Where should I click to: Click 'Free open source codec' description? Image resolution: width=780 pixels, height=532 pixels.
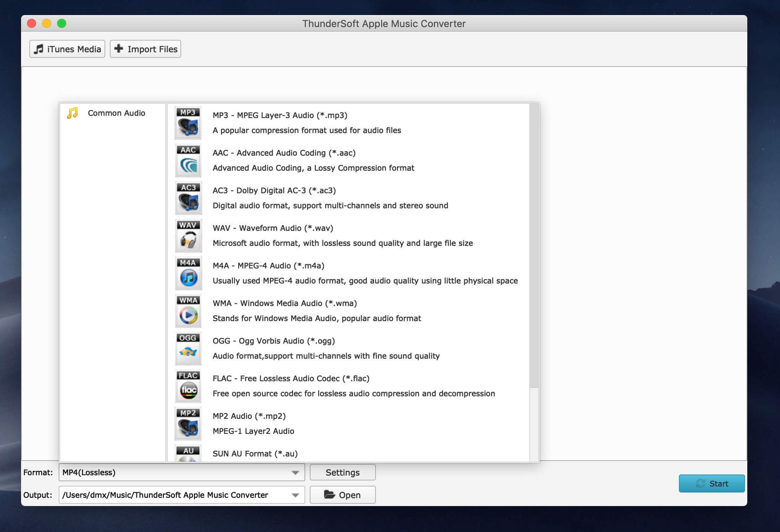[x=354, y=393]
